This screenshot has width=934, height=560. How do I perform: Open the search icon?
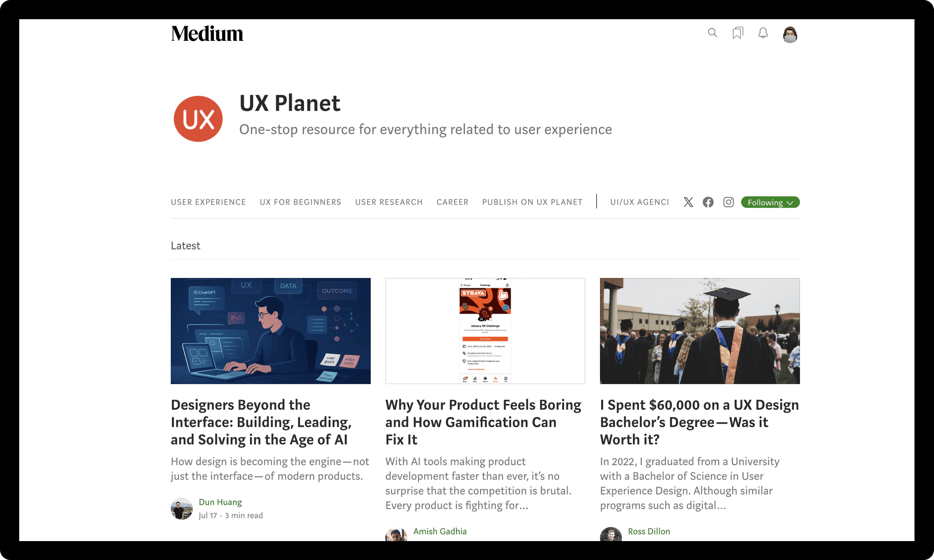[712, 33]
